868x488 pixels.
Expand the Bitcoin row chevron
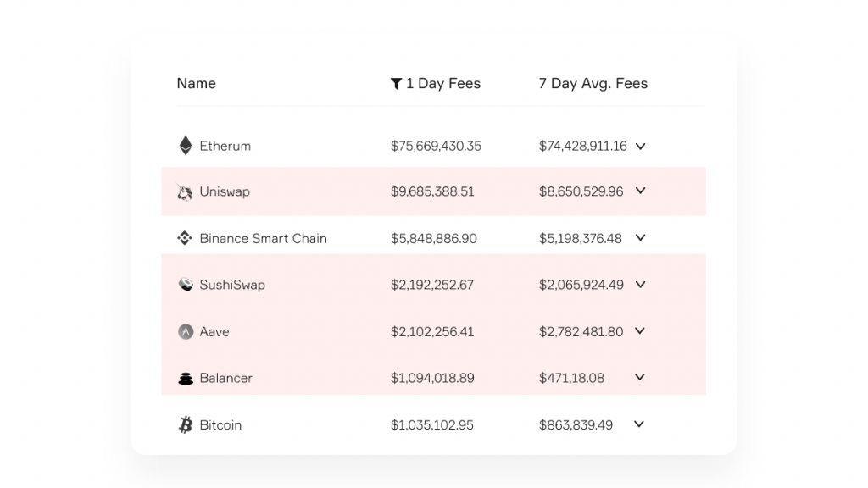(639, 424)
